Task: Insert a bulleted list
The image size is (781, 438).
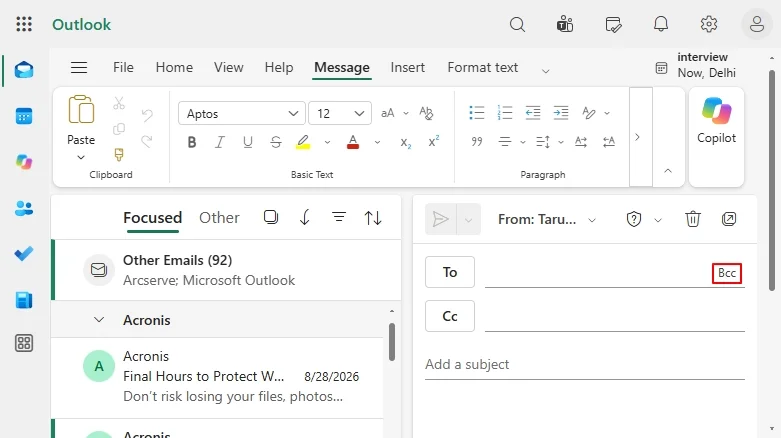Action: pyautogui.click(x=477, y=113)
